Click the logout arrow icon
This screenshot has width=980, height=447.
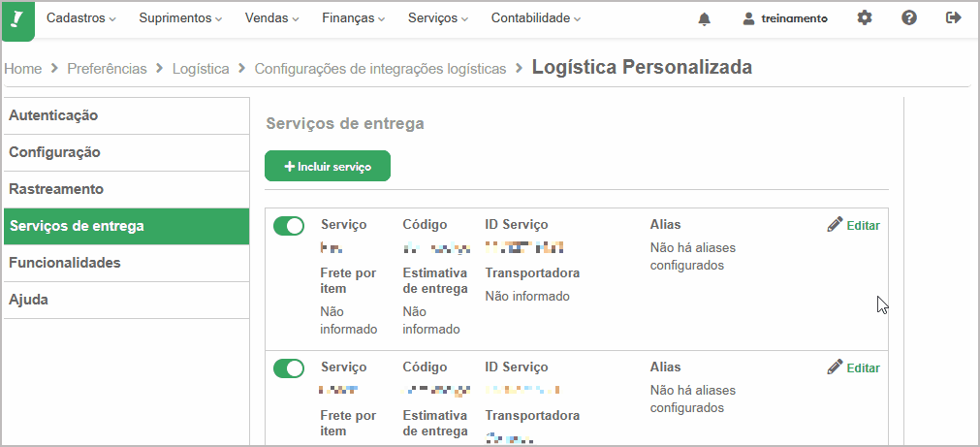[953, 18]
